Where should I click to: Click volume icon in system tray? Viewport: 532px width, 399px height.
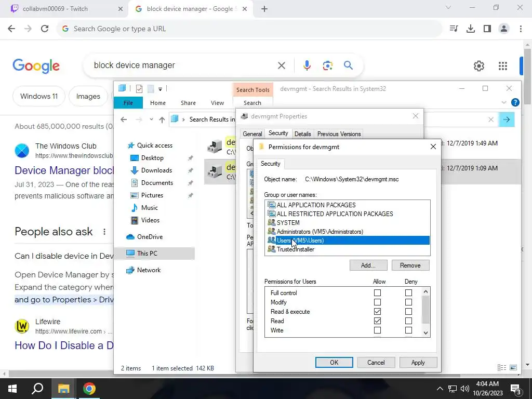click(465, 389)
